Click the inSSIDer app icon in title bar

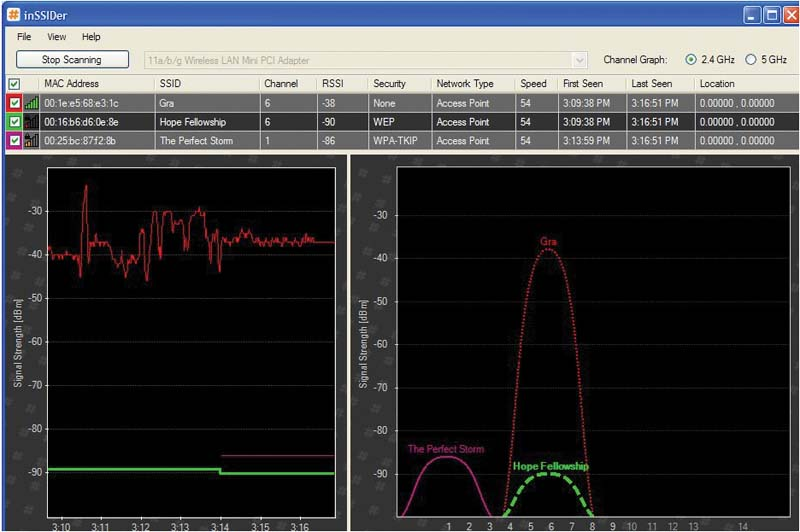[x=12, y=13]
